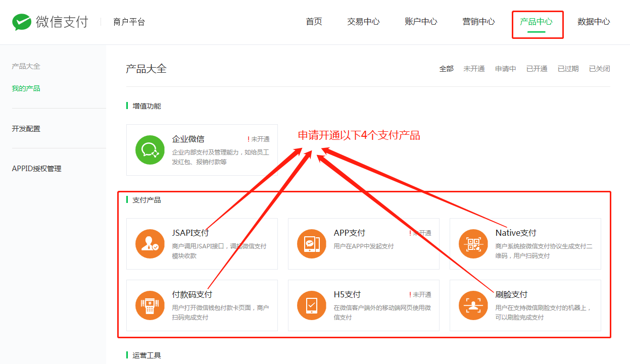This screenshot has width=630, height=364.
Task: Open 开发配置 in the sidebar
Action: click(26, 129)
